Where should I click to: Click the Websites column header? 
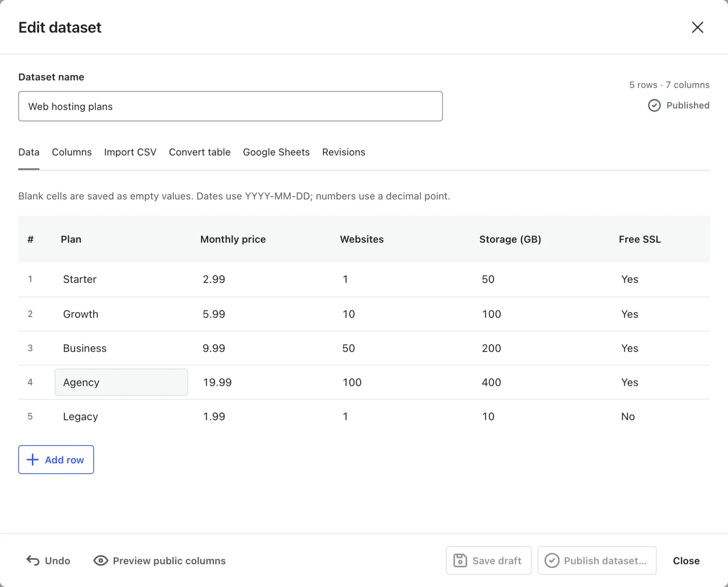click(x=362, y=239)
